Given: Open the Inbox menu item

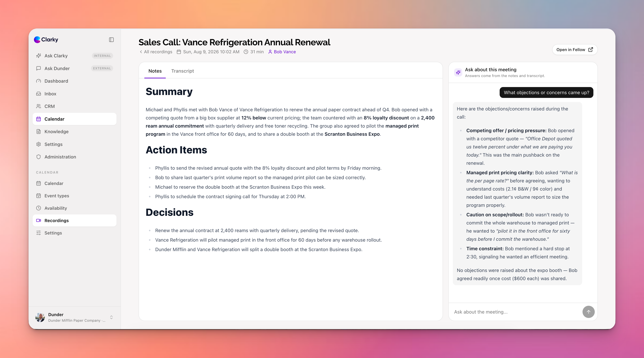Looking at the screenshot, I should point(75,94).
